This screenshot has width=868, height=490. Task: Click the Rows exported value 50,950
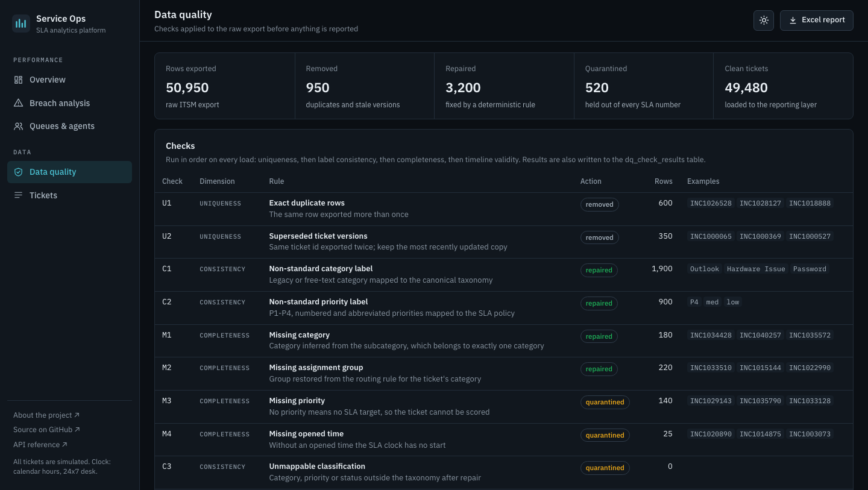(187, 88)
